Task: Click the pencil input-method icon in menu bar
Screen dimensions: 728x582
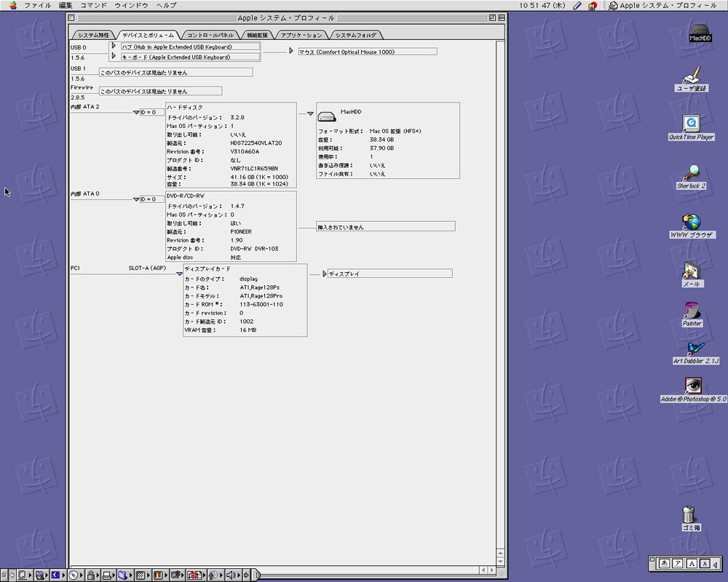Action: click(577, 6)
